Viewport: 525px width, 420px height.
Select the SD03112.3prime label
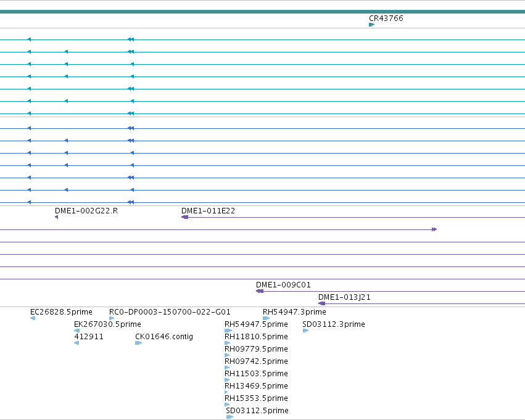tap(334, 324)
